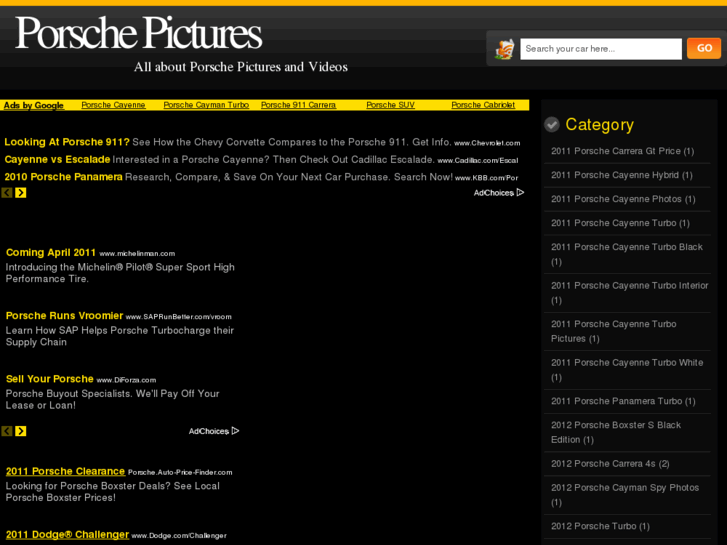The width and height of the screenshot is (727, 545).
Task: Click www.Cadillac.com/Escal ad URL text
Action: pos(478,160)
